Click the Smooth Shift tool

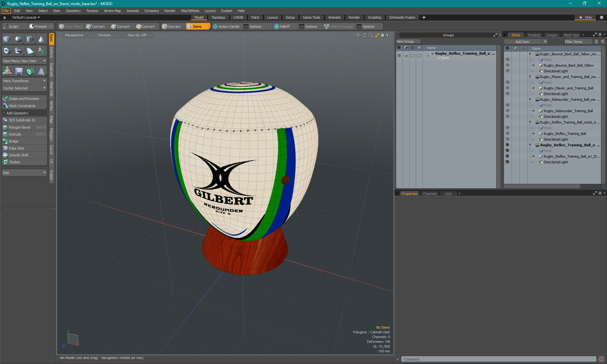[x=24, y=155]
